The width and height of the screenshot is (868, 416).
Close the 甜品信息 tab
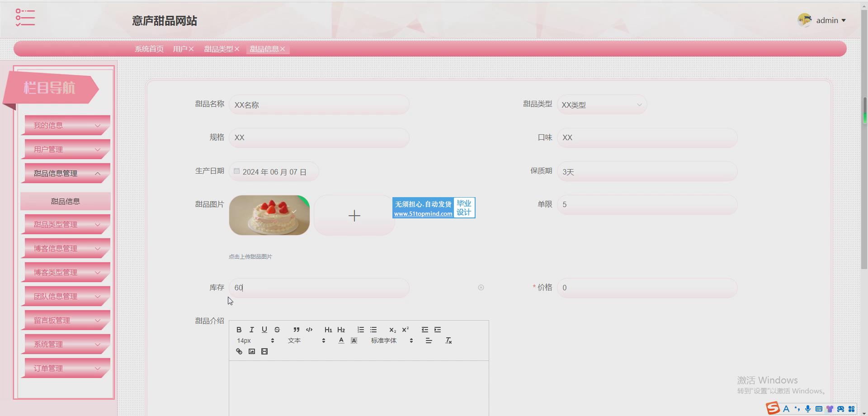283,49
